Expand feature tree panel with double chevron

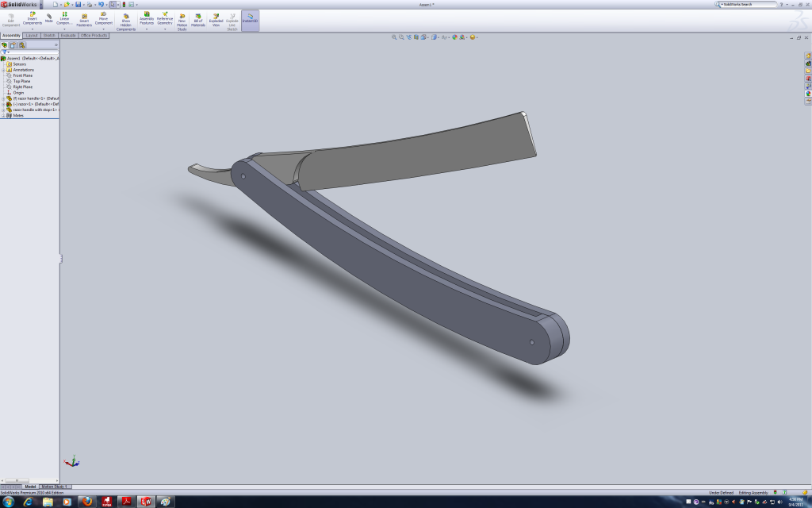[x=56, y=45]
